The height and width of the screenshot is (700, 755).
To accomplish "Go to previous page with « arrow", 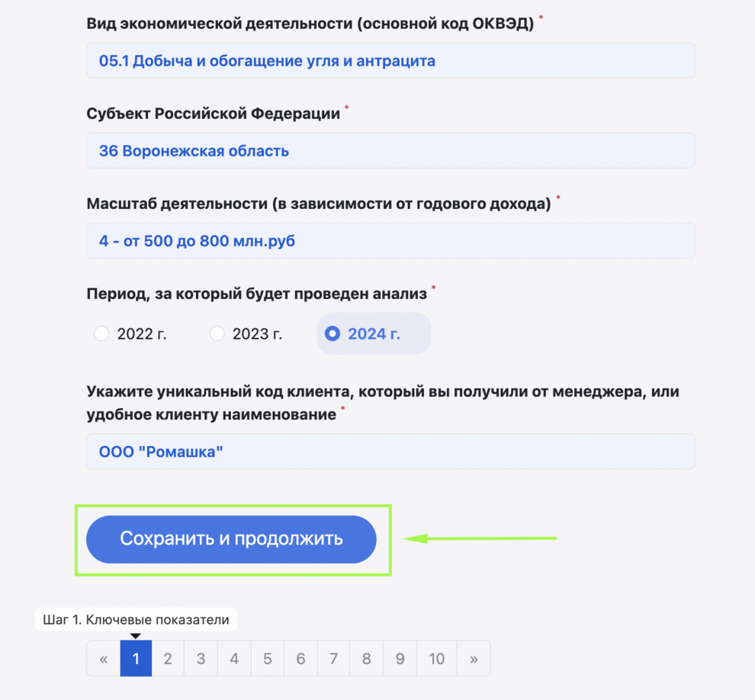I will 104,658.
